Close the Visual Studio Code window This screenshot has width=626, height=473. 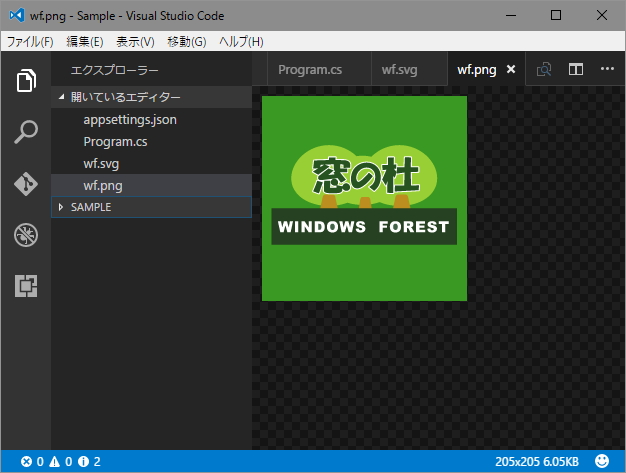click(602, 15)
